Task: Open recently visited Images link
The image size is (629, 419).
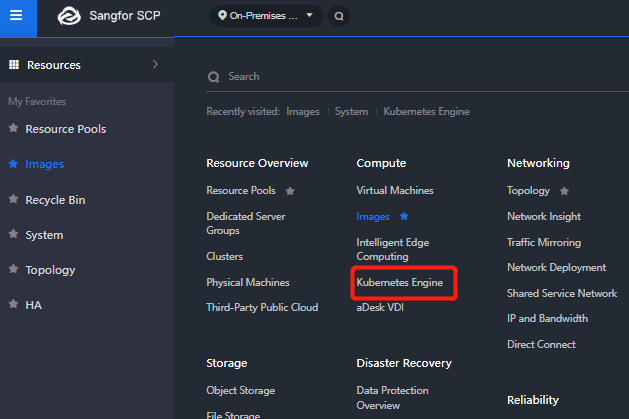Action: [x=303, y=111]
